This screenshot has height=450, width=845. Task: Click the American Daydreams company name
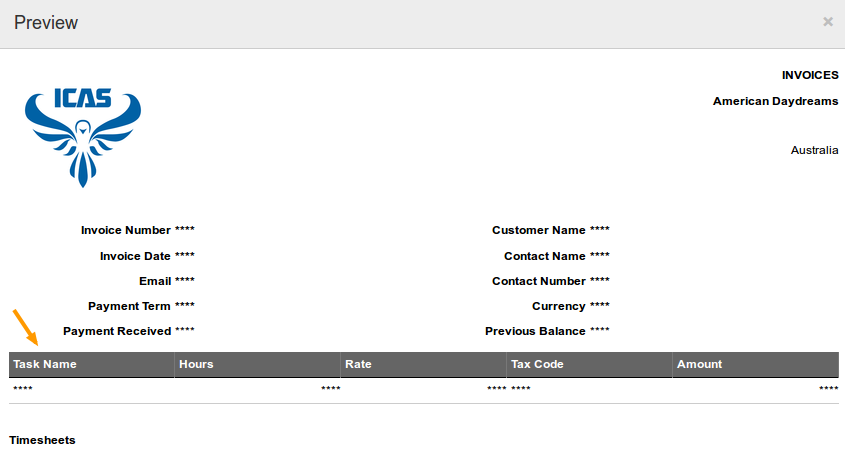(775, 101)
